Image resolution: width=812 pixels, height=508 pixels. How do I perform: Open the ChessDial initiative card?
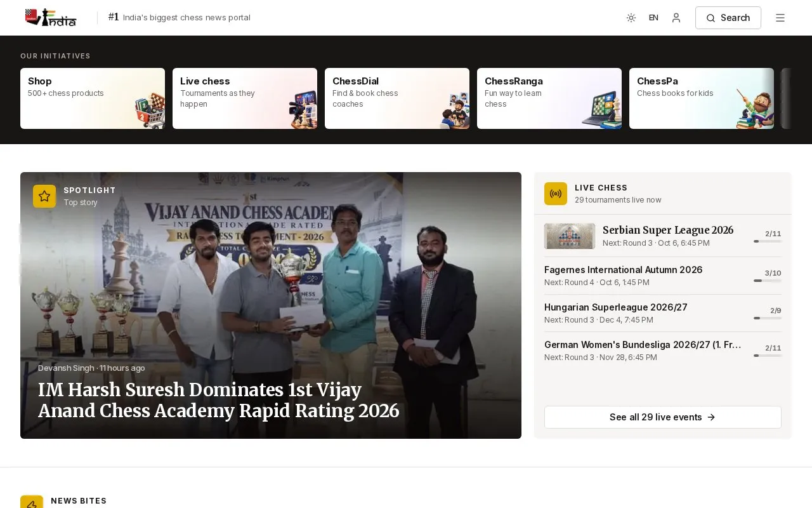pyautogui.click(x=397, y=98)
